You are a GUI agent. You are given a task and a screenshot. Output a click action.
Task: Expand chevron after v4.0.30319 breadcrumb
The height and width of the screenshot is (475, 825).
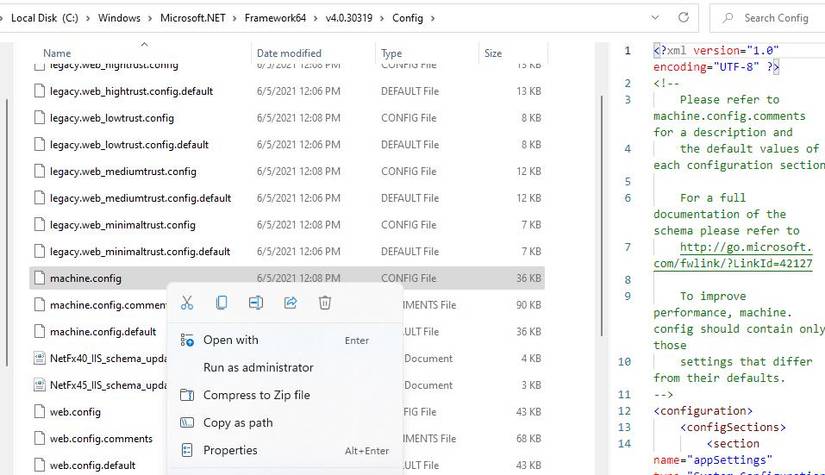382,18
